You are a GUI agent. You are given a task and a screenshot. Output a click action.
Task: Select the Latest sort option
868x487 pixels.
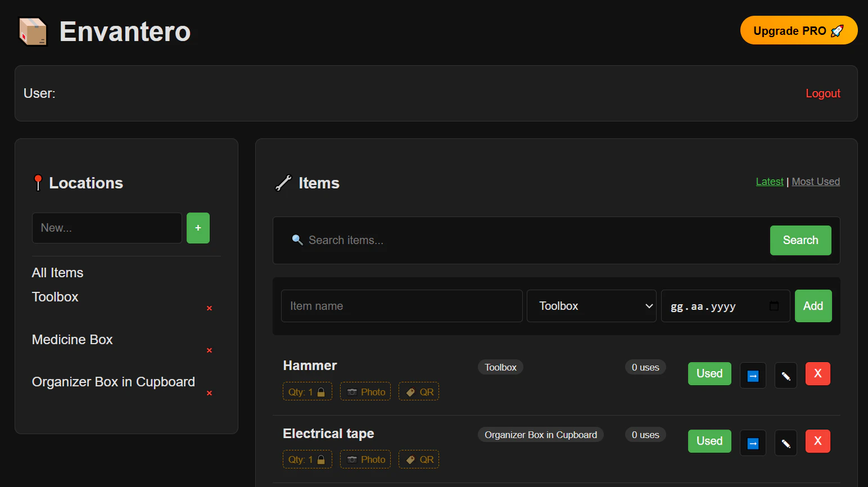point(769,181)
